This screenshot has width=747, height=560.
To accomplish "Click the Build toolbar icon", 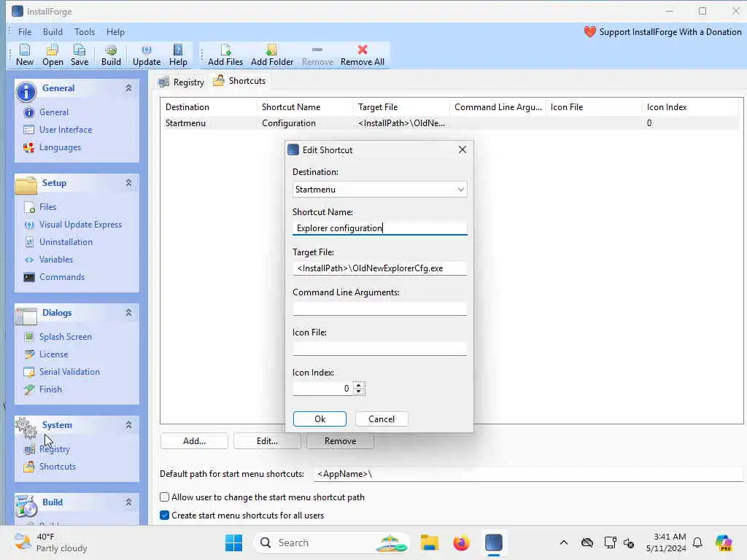I will (x=111, y=55).
